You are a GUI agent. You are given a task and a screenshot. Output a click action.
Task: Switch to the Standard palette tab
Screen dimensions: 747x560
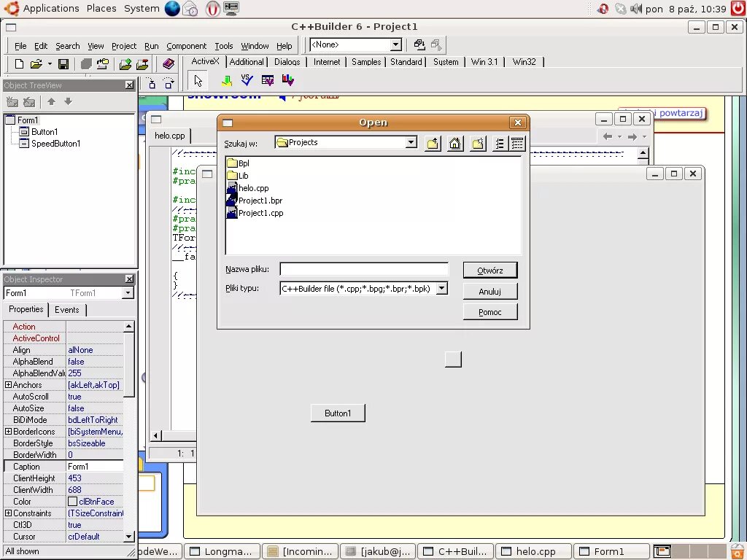(406, 62)
